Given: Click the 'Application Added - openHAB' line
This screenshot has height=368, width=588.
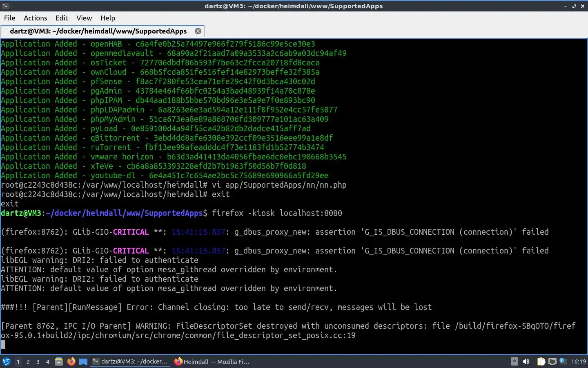Looking at the screenshot, I should (x=158, y=44).
